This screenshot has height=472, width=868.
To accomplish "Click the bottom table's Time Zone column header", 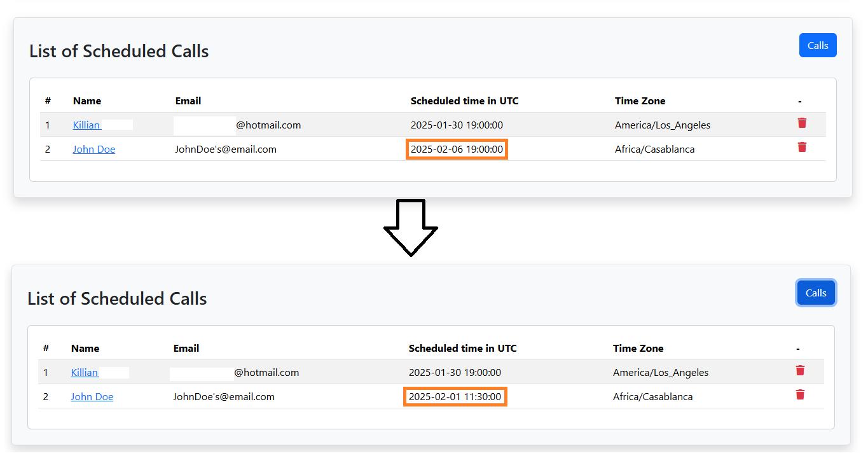I will coord(638,349).
